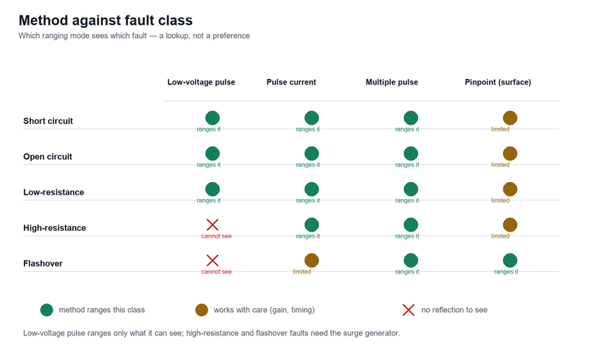Click the Flashover row label
The width and height of the screenshot is (589, 364).
(x=43, y=263)
